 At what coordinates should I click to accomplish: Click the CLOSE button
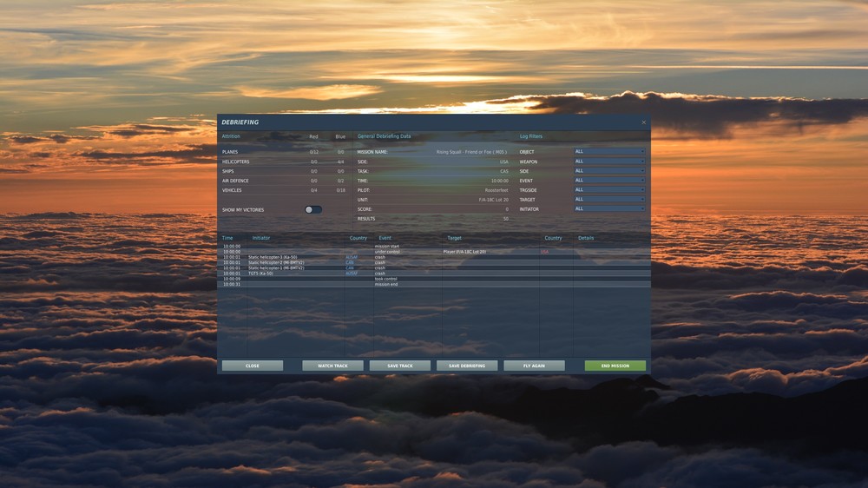253,366
